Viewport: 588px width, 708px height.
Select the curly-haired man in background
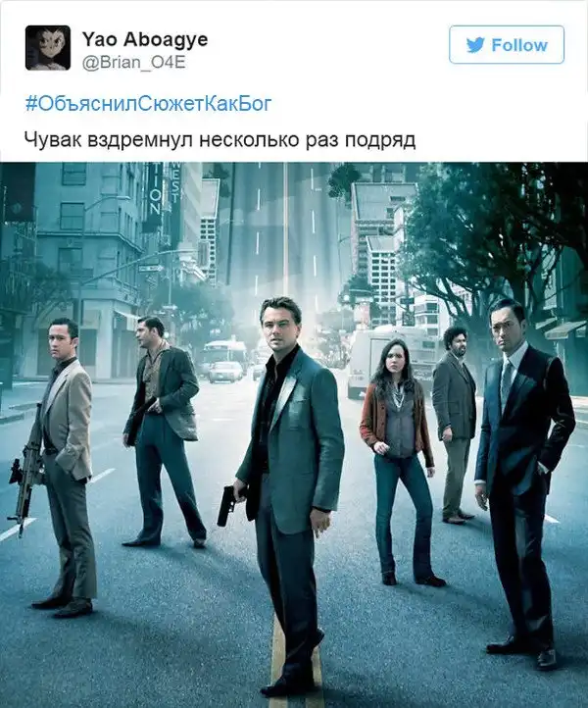point(455,425)
